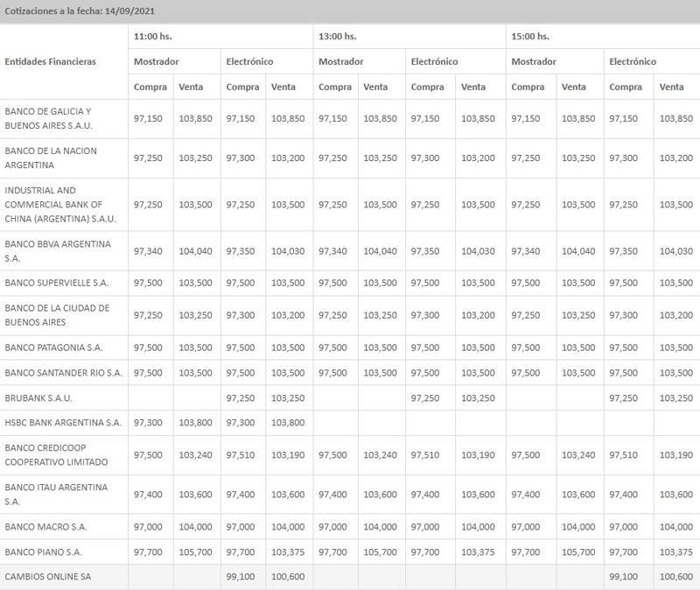Click the 'Banco BBVA Argentina S.A.' row label

[58, 251]
